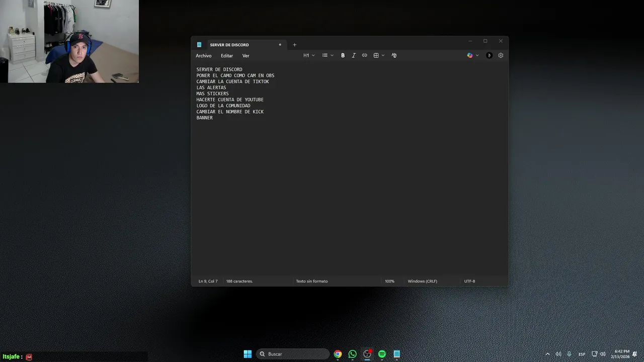The width and height of the screenshot is (644, 362).
Task: Click the webcam overlay thumbnail
Action: 69,41
